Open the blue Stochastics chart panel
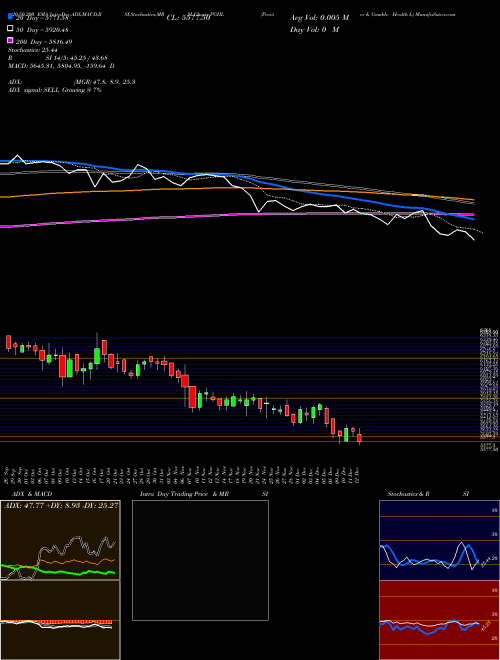 click(439, 540)
